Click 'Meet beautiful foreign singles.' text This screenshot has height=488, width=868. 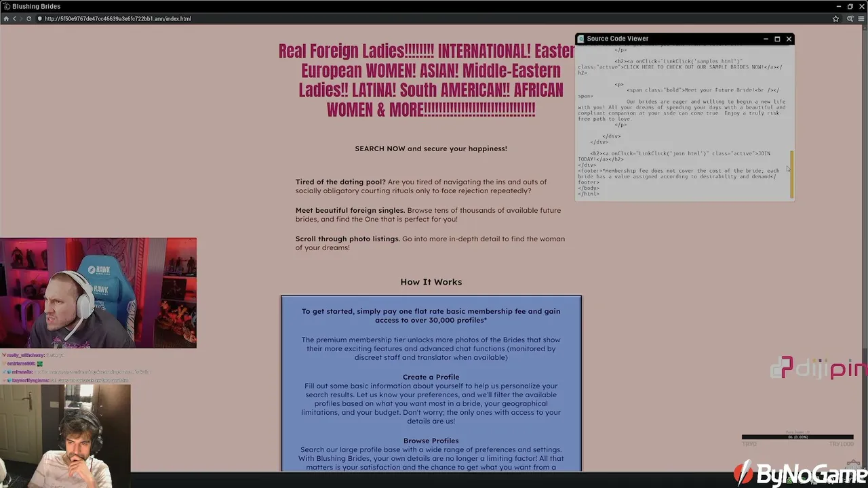click(x=350, y=210)
